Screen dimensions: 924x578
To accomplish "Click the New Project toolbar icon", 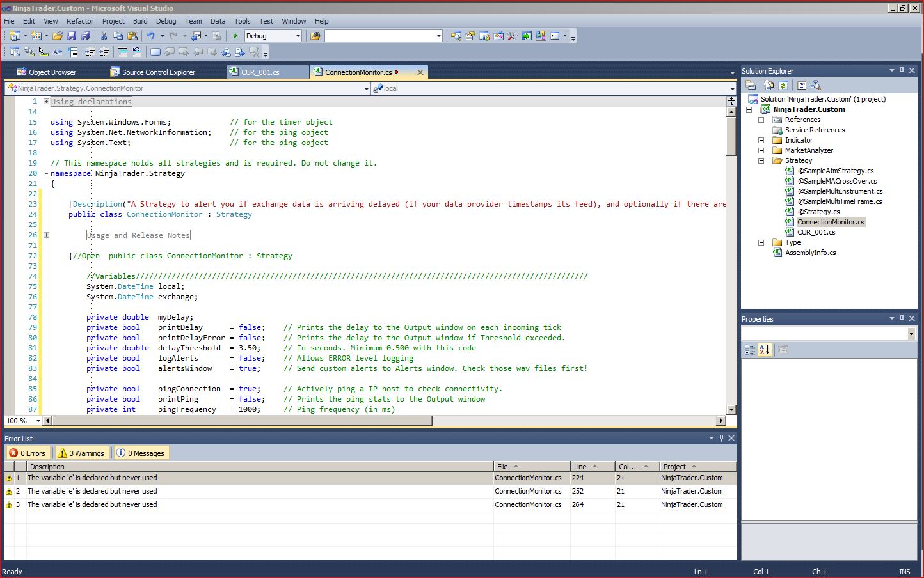I will tap(14, 36).
